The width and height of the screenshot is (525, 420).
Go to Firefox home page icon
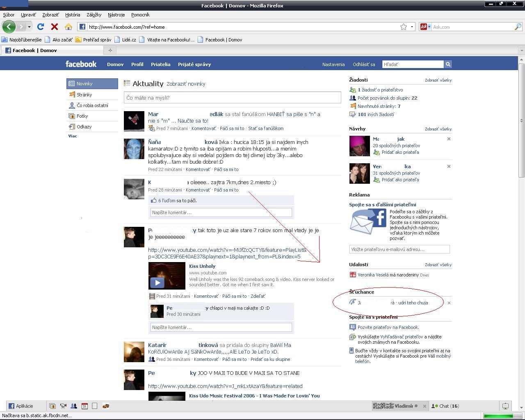pos(68,27)
